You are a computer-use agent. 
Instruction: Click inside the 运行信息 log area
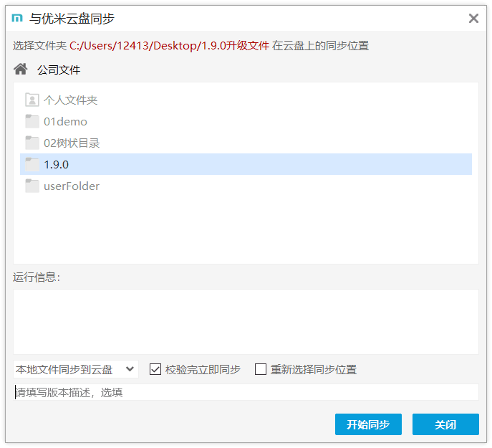coord(246,321)
